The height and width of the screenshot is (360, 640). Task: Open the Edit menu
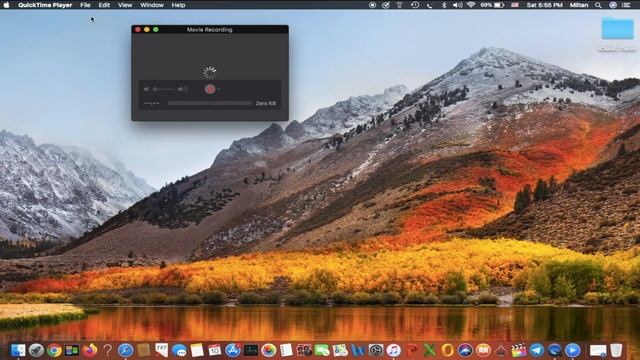point(104,5)
